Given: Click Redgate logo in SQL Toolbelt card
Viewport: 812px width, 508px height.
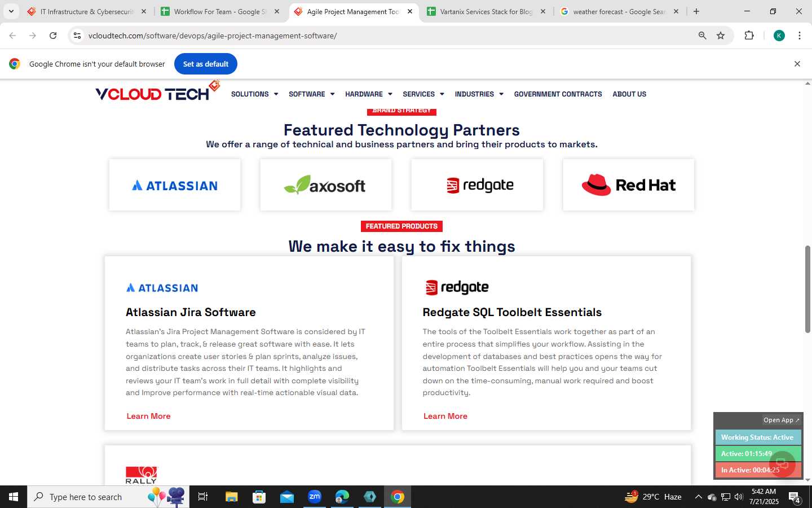Looking at the screenshot, I should [x=457, y=287].
